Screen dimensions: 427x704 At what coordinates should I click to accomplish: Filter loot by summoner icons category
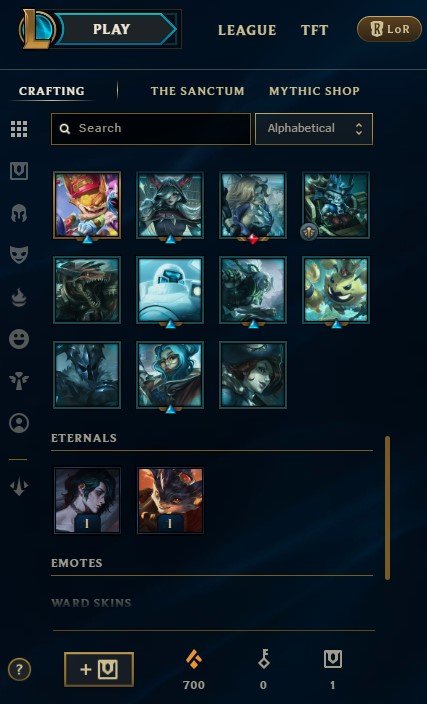coord(19,423)
